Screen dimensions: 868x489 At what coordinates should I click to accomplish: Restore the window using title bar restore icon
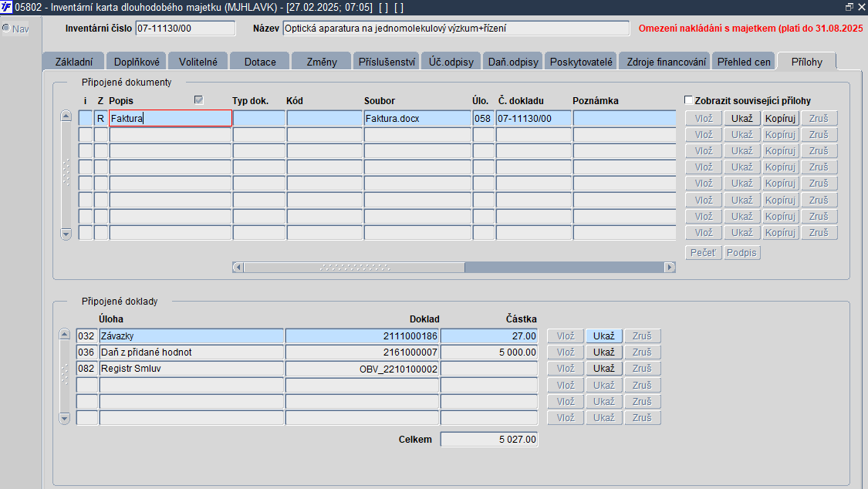pos(849,7)
